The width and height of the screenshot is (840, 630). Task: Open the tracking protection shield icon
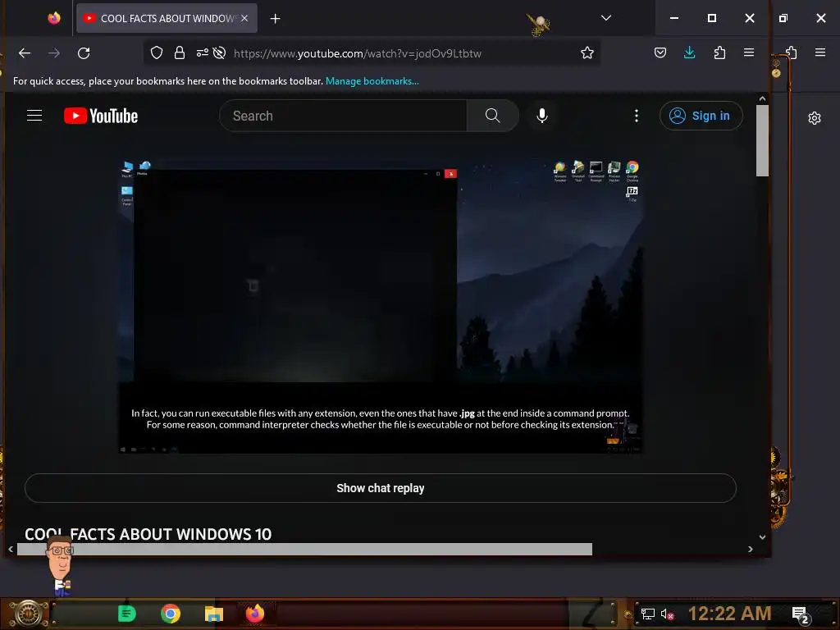coord(157,52)
